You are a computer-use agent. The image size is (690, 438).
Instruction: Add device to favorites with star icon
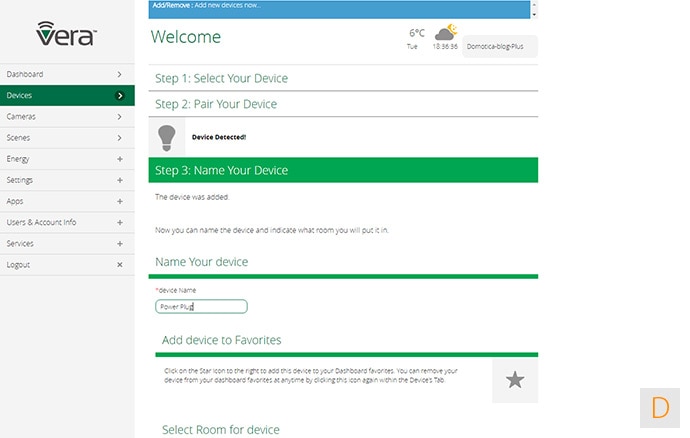click(515, 380)
